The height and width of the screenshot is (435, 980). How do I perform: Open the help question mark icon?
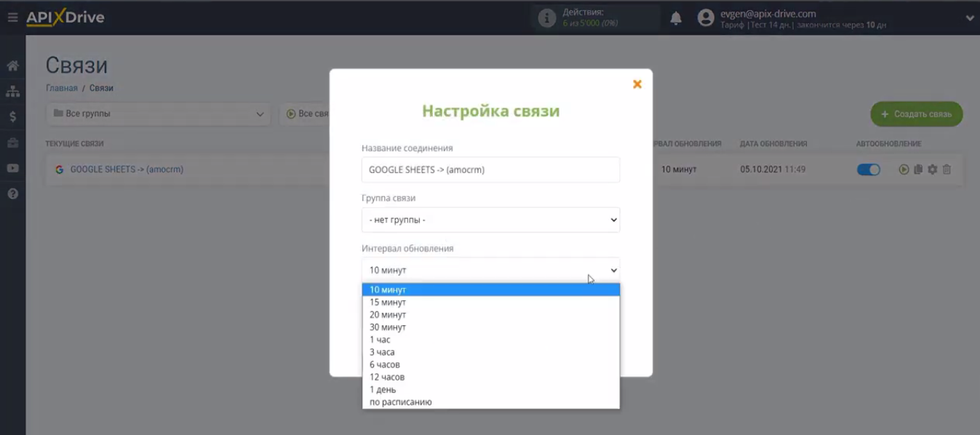point(12,194)
